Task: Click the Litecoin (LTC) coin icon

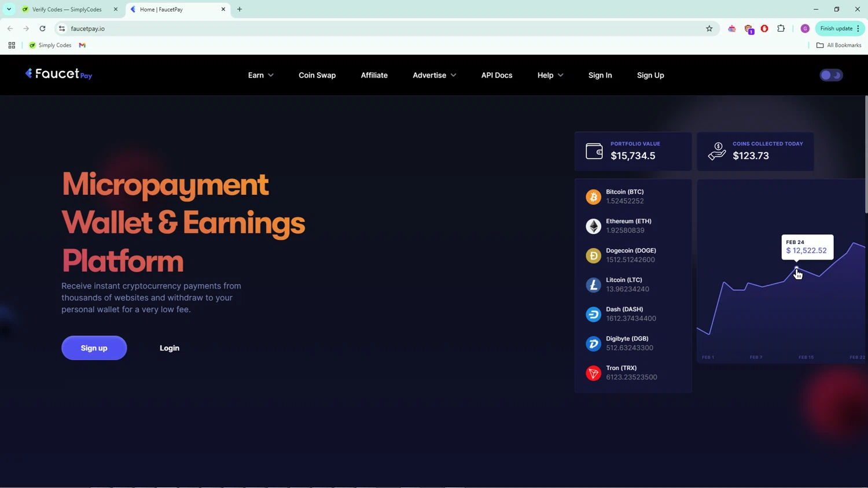Action: 593,284
